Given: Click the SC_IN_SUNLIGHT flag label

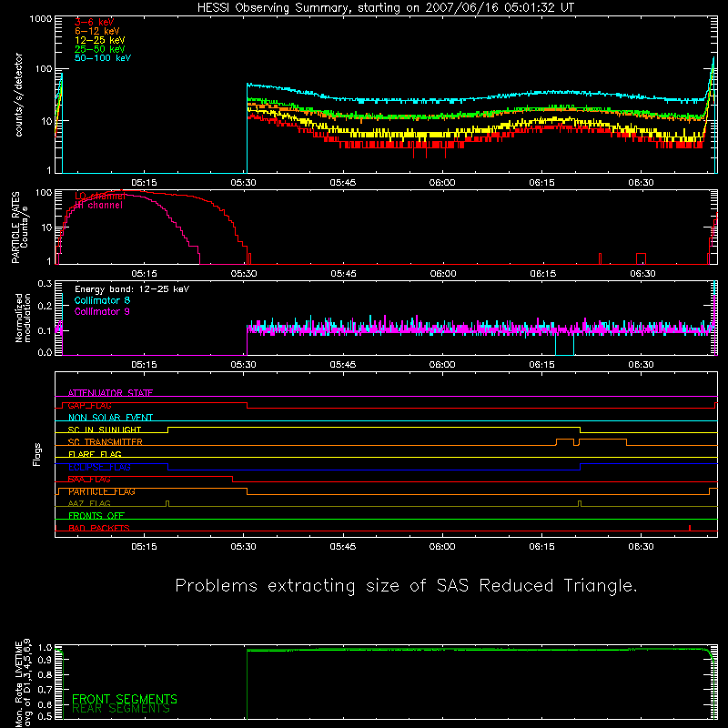Looking at the screenshot, I should [105, 430].
